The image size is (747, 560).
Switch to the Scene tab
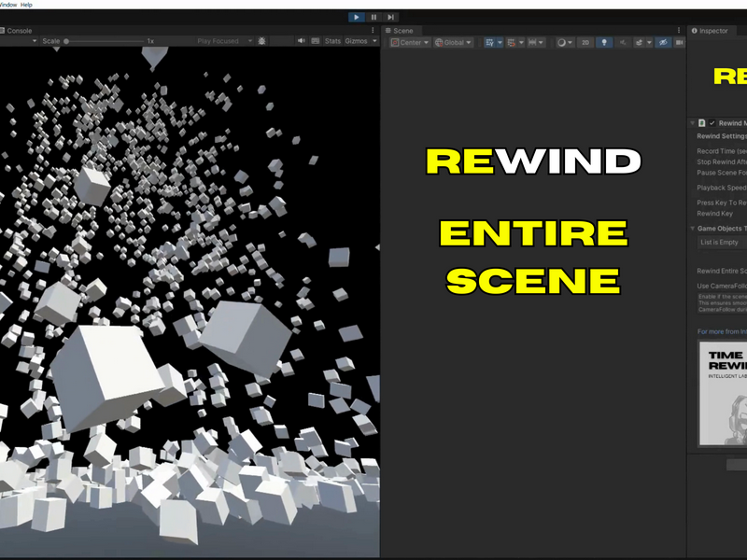400,31
